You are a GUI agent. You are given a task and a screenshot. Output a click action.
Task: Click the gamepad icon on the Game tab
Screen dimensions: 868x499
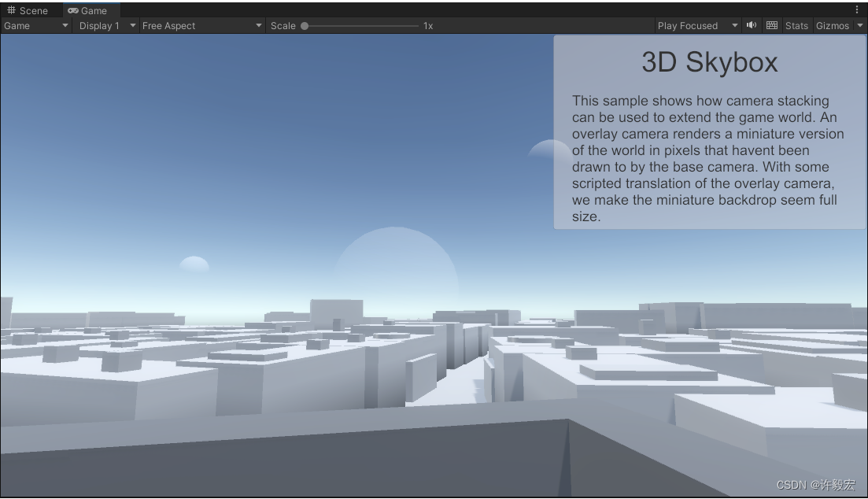coord(72,10)
